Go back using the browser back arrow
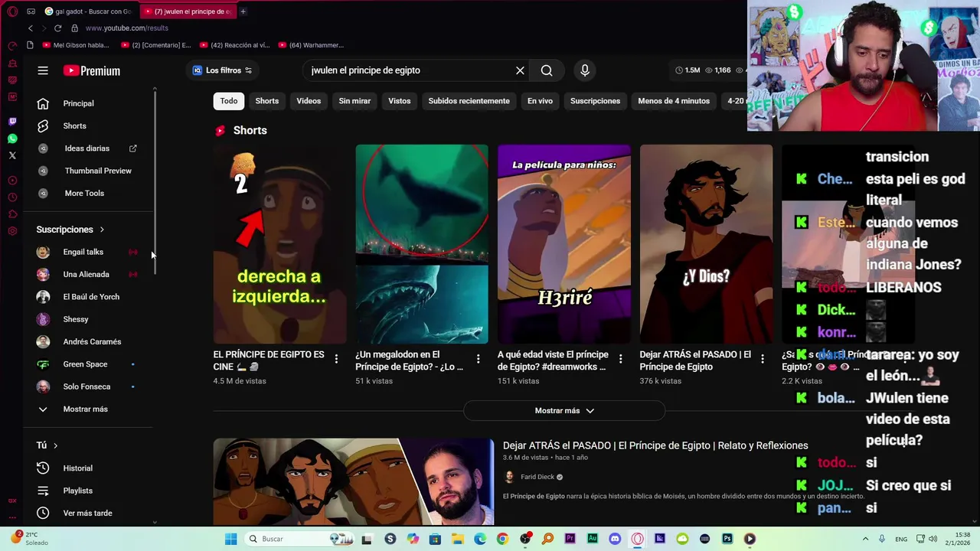Screen dimensions: 980x551 pyautogui.click(x=30, y=28)
